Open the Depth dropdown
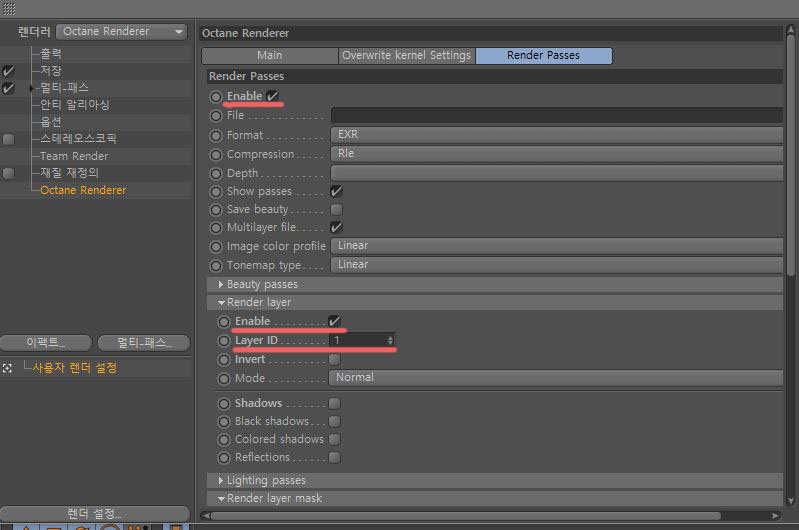 point(556,173)
